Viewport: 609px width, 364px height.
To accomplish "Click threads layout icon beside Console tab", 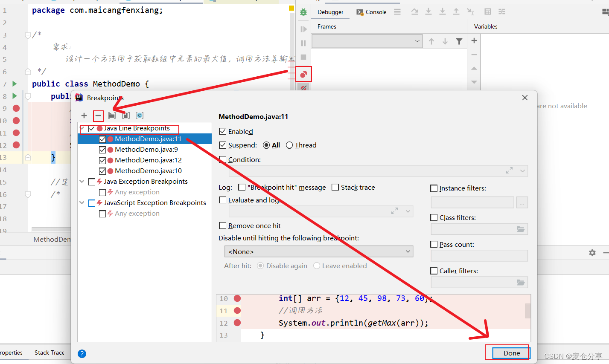I will point(397,12).
